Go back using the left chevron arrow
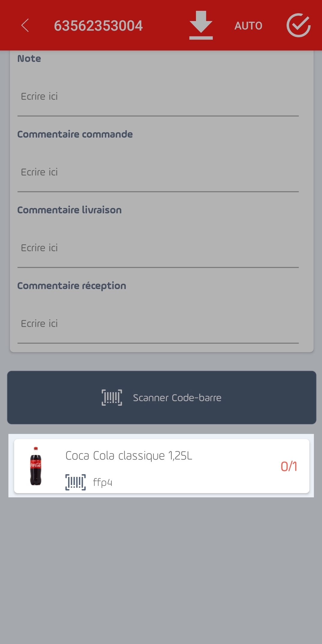 [x=25, y=25]
